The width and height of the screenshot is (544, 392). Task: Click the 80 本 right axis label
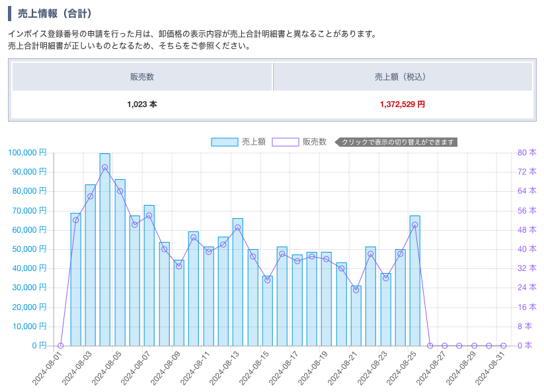(527, 153)
